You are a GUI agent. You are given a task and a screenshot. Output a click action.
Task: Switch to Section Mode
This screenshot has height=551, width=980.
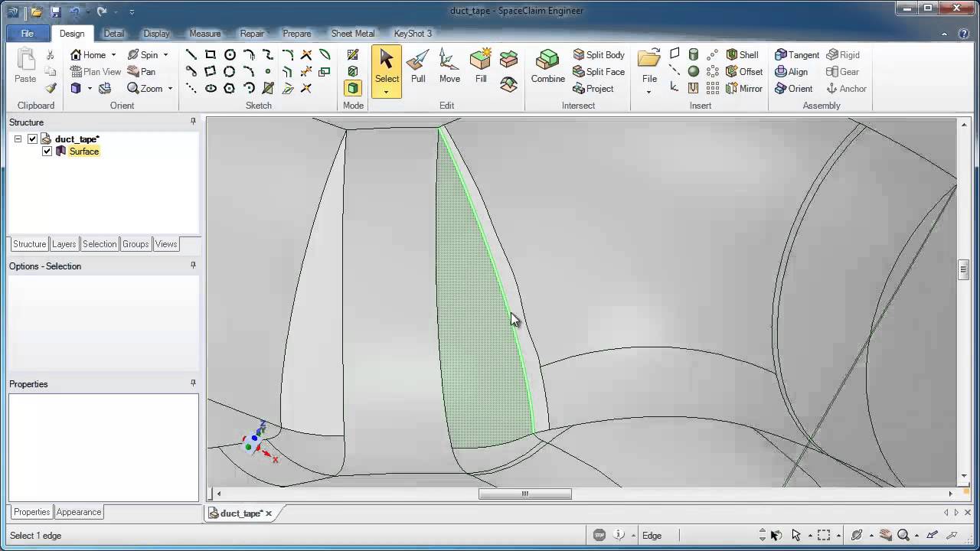coord(353,71)
